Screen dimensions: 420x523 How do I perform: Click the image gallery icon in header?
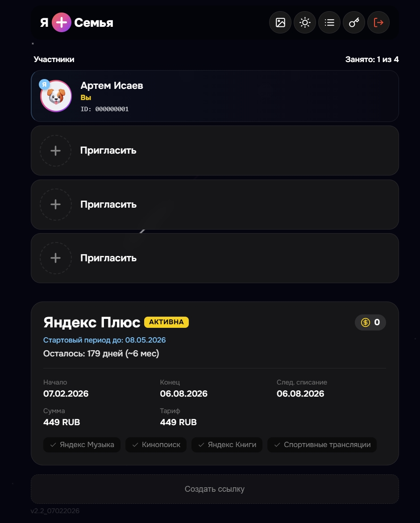[280, 22]
